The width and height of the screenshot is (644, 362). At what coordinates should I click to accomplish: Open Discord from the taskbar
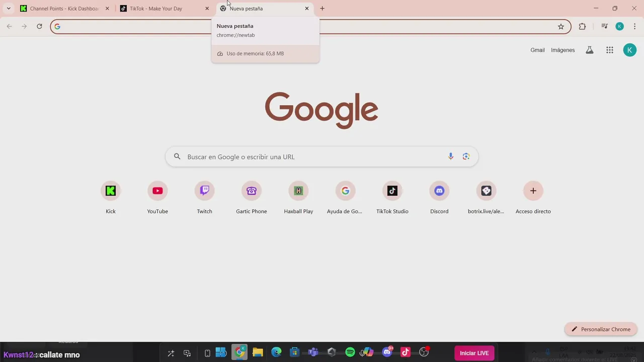(x=387, y=352)
